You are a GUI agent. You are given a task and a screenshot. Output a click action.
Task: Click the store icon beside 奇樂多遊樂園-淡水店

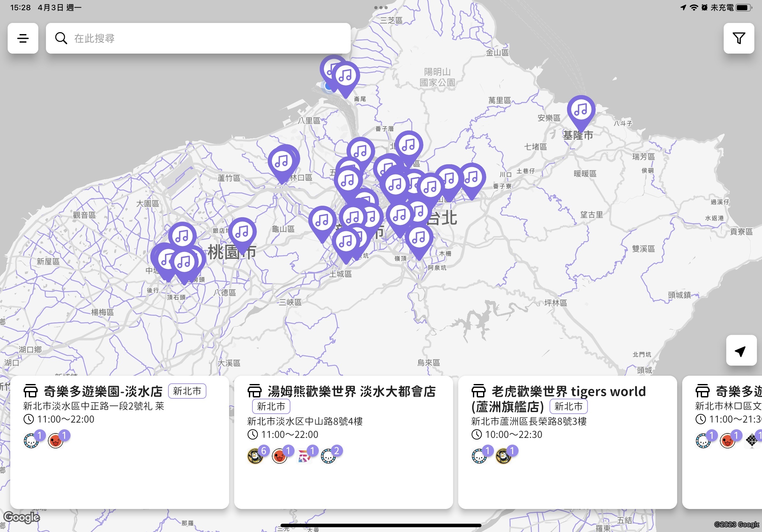31,391
